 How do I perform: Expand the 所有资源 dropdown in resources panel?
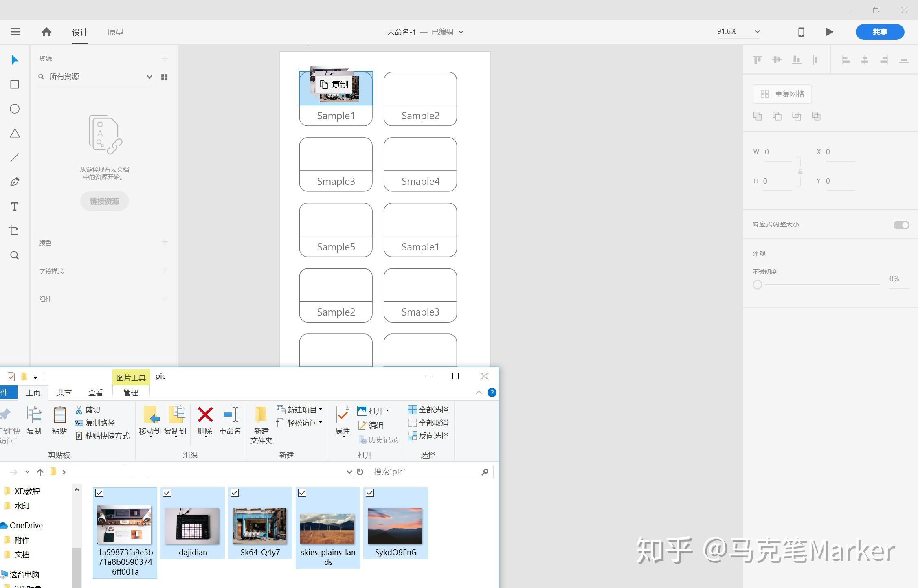149,77
